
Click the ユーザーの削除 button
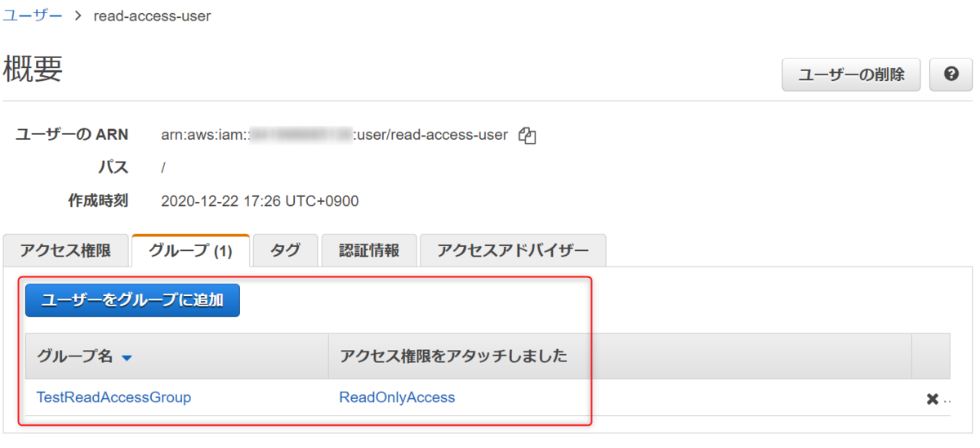click(852, 74)
